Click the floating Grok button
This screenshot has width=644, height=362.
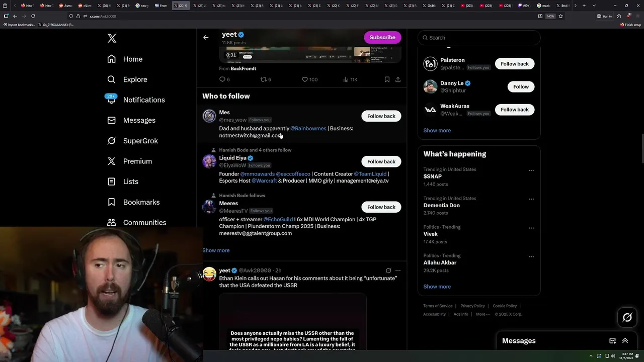[627, 317]
